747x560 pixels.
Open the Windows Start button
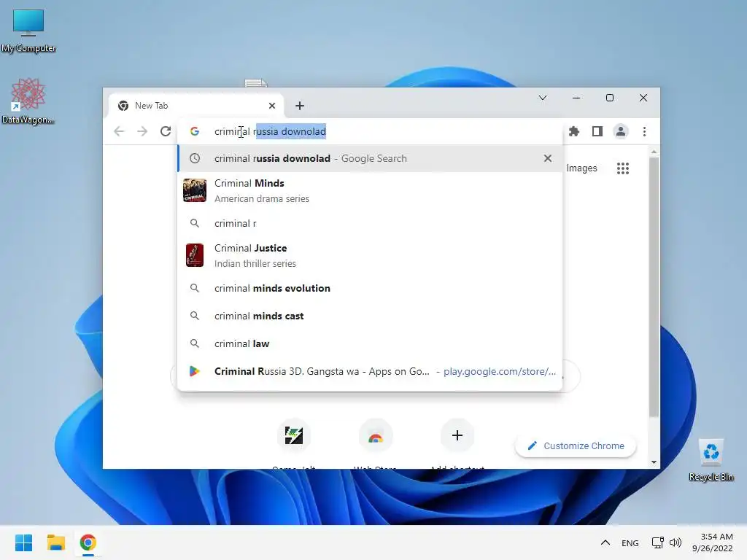click(24, 542)
